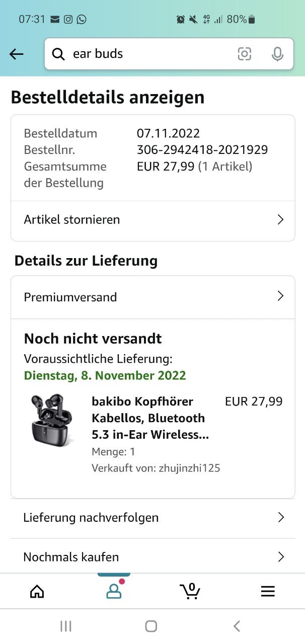This screenshot has height=644, width=305.
Task: Tap the back arrow beside the search bar
Action: click(x=17, y=54)
